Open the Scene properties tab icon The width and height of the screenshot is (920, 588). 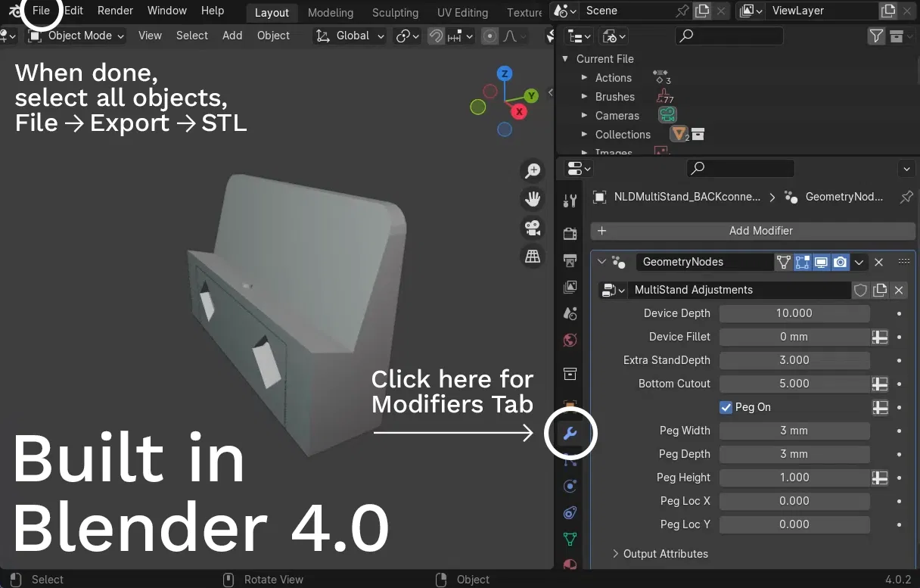(570, 313)
